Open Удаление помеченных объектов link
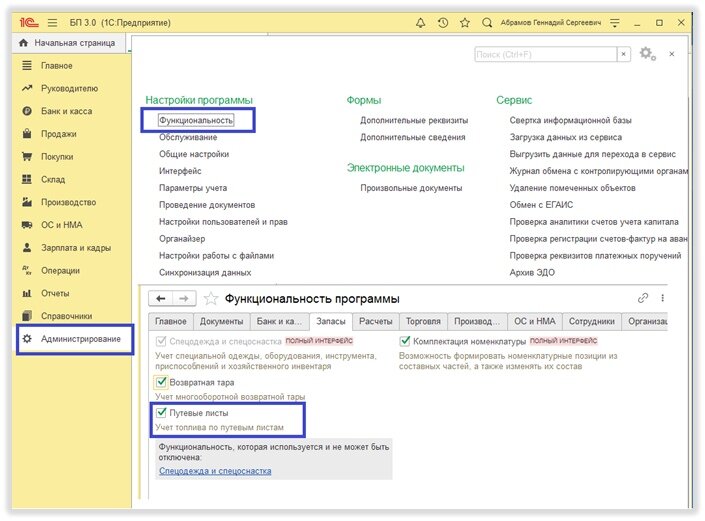 pos(572,188)
